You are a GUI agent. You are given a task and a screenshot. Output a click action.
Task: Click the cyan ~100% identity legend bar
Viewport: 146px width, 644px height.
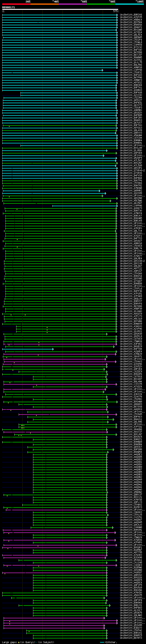click(130, 4)
